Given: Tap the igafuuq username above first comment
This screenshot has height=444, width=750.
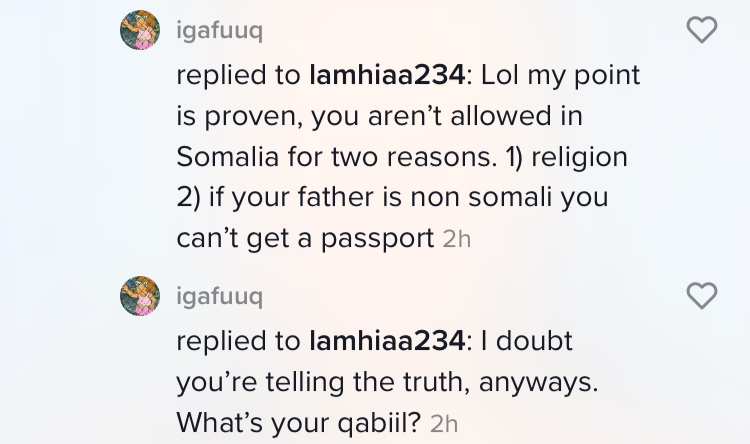Looking at the screenshot, I should point(219,31).
